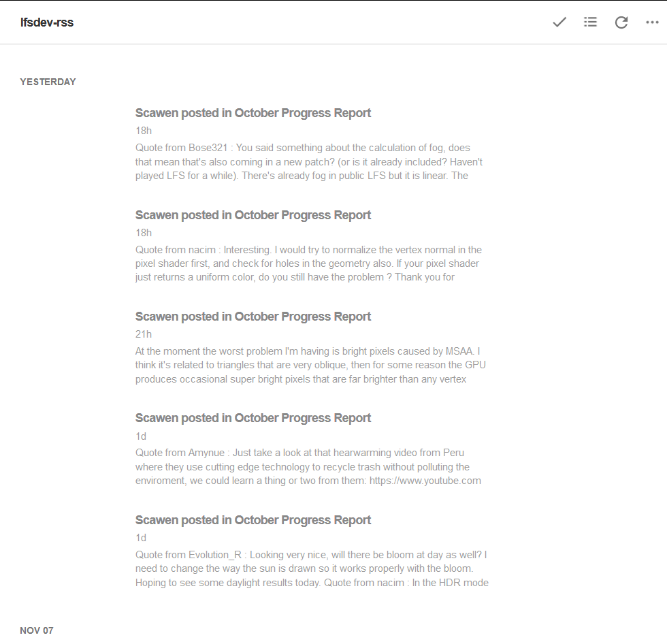Click the NOV 07 section header

37,630
